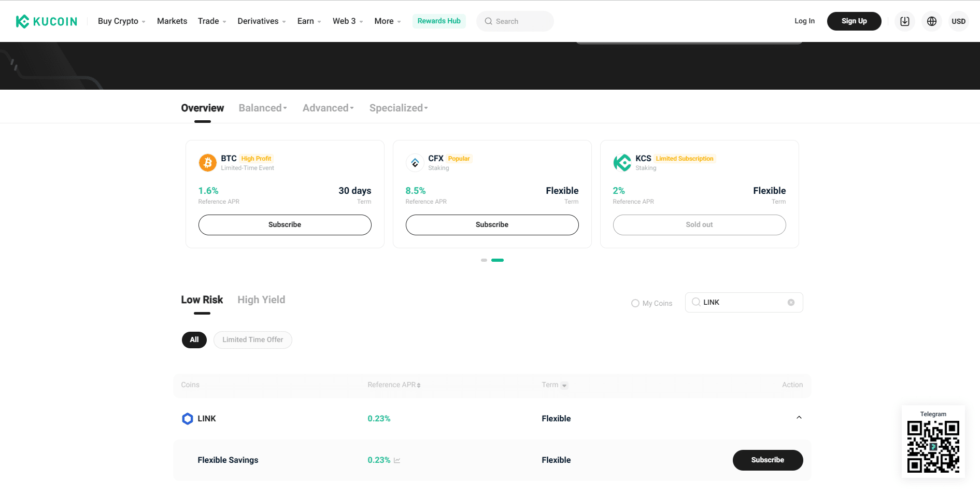Viewport: 980px width, 496px height.
Task: Subscribe to the BTC 30 days product
Action: [285, 225]
